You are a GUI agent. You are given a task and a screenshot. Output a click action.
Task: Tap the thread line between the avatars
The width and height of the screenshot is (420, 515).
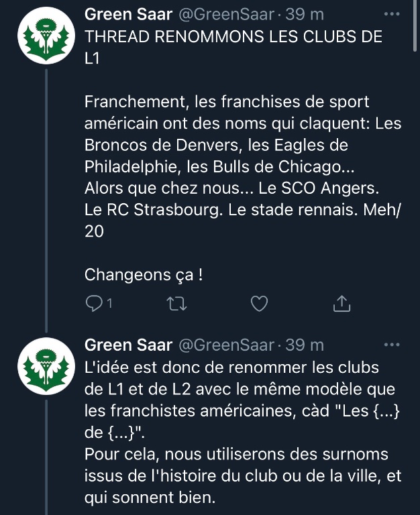click(46, 201)
